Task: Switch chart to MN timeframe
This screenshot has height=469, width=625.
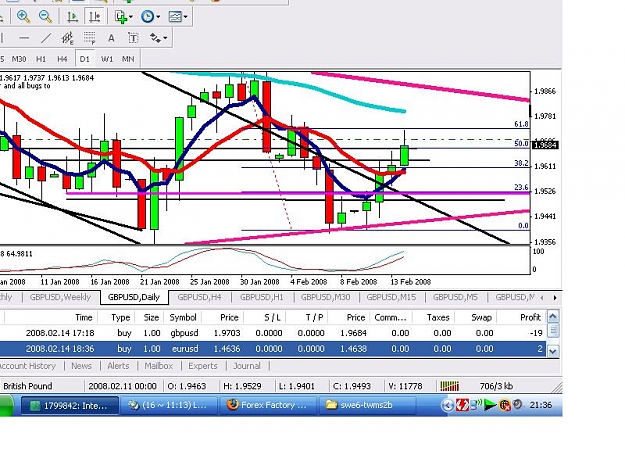Action: pos(128,59)
